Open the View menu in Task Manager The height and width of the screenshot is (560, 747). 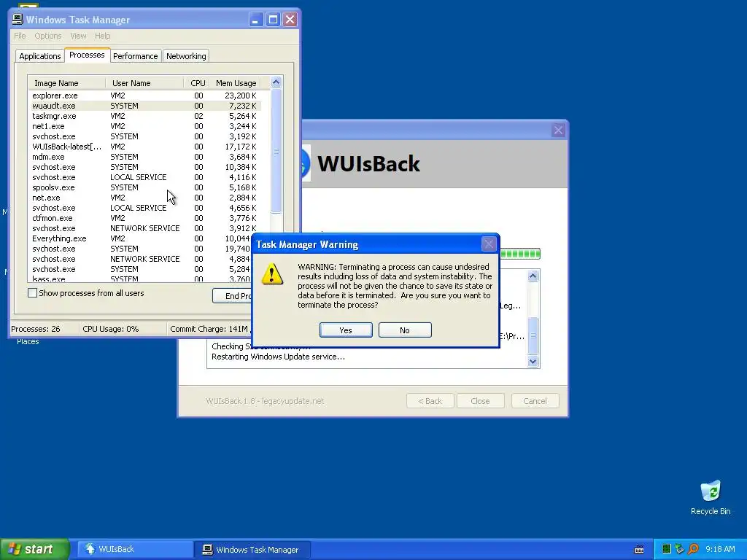pos(78,36)
